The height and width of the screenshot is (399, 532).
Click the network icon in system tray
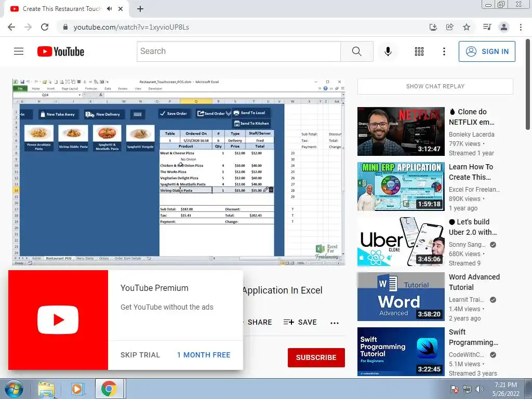click(x=467, y=389)
